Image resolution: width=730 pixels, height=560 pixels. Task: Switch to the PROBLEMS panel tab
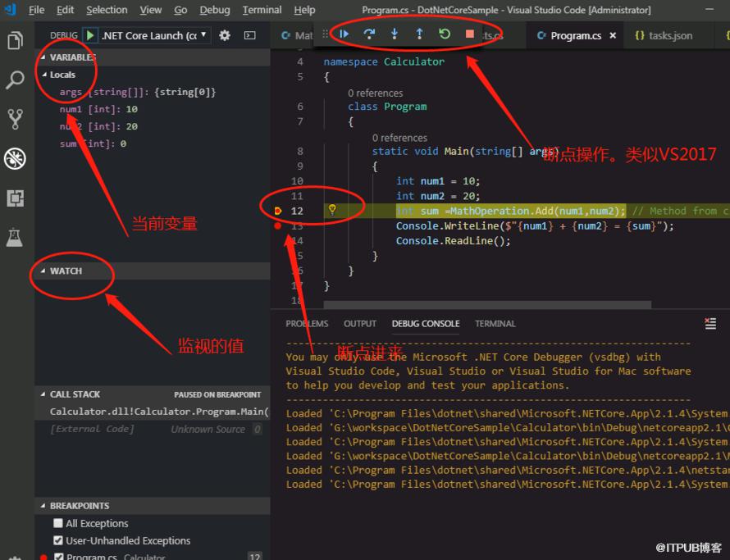click(307, 324)
